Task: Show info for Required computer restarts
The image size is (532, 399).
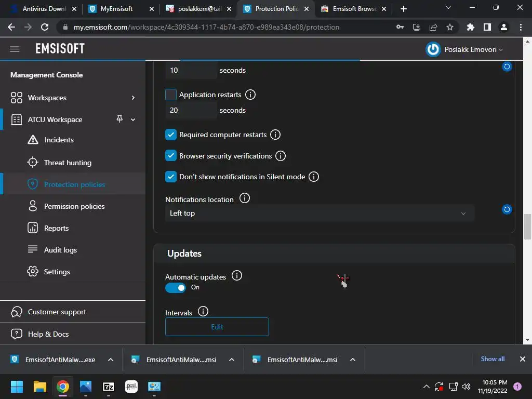Action: [x=275, y=135]
